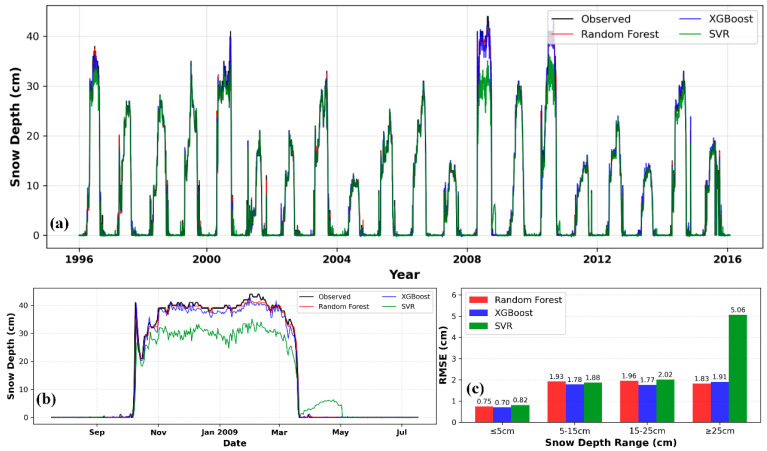Click the 'XGBoost' legend label in panel (a)
The height and width of the screenshot is (451, 767).
(731, 19)
